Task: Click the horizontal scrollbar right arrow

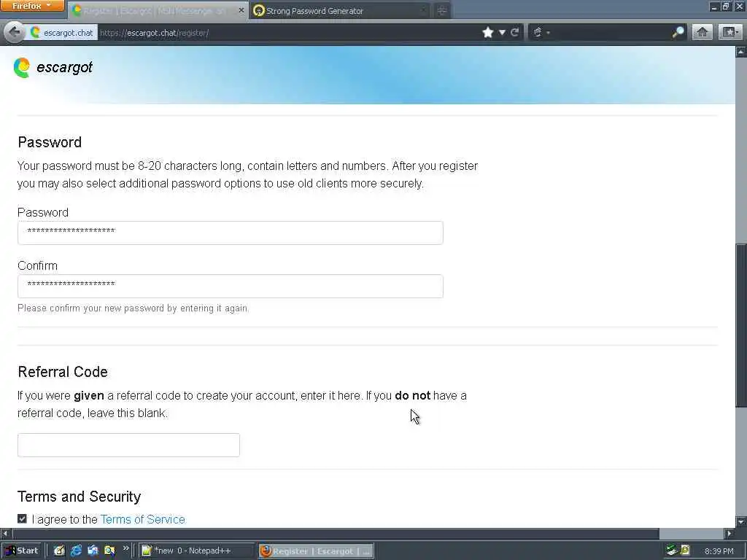Action: 729,533
